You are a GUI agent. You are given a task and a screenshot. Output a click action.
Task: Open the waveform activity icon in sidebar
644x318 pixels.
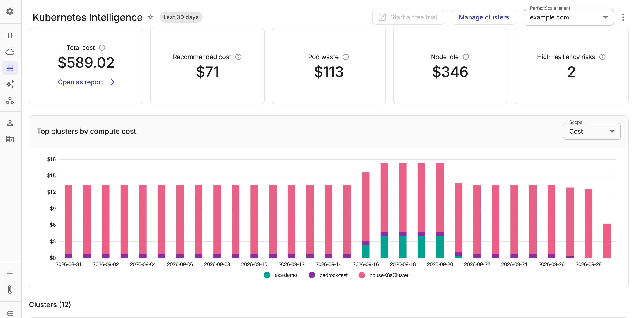click(10, 35)
